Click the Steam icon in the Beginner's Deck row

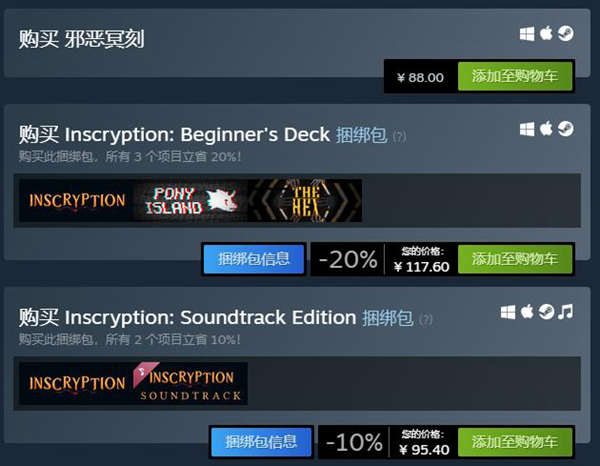(x=565, y=129)
